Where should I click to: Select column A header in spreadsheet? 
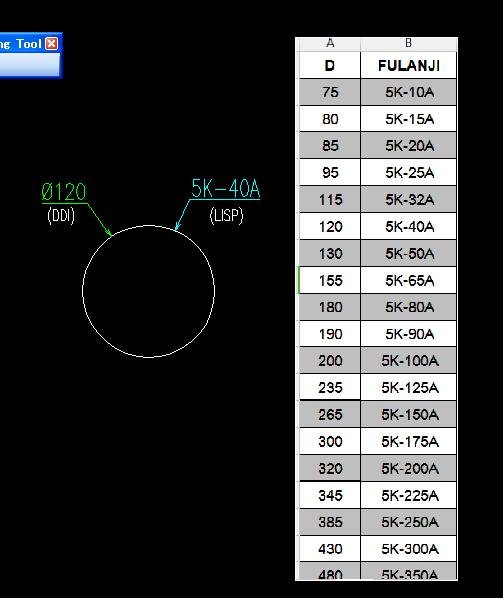[330, 44]
